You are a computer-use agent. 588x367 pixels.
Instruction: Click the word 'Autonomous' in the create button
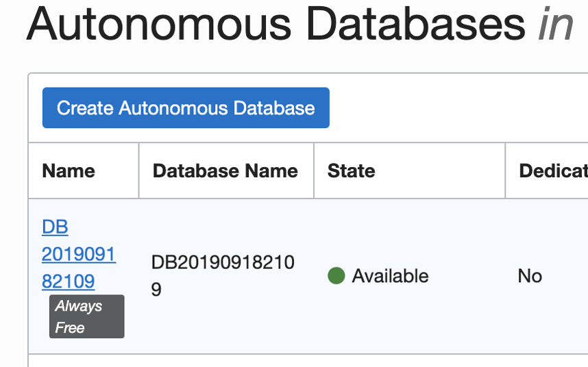pyautogui.click(x=174, y=108)
